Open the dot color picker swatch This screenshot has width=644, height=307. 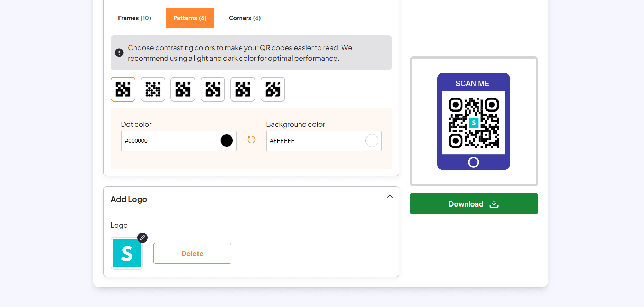pos(227,140)
